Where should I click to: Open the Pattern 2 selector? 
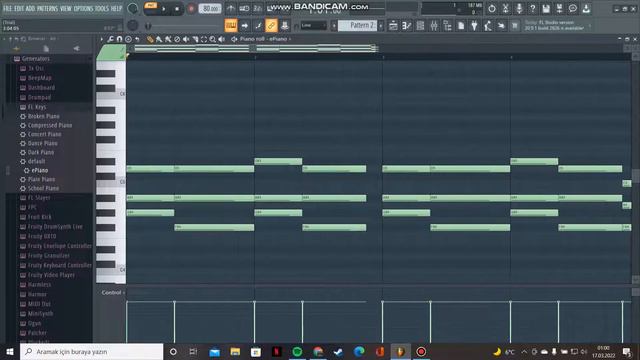pyautogui.click(x=358, y=25)
